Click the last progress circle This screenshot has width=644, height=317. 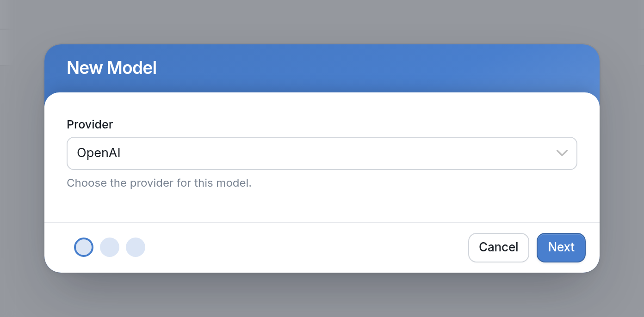pos(136,247)
